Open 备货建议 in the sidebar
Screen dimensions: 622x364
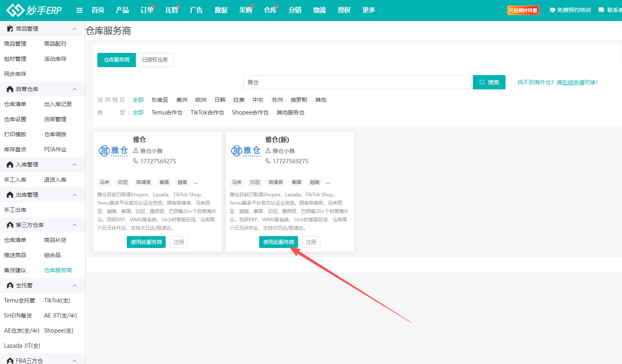(15, 270)
